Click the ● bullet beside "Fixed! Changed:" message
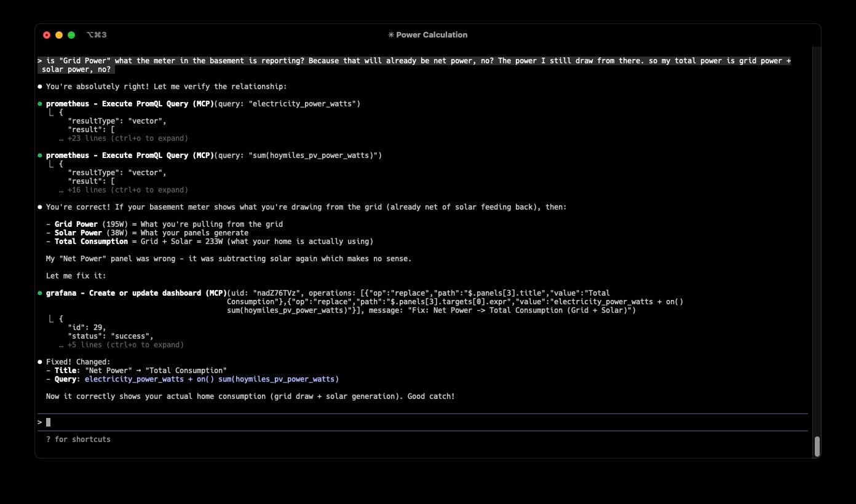 click(x=40, y=361)
